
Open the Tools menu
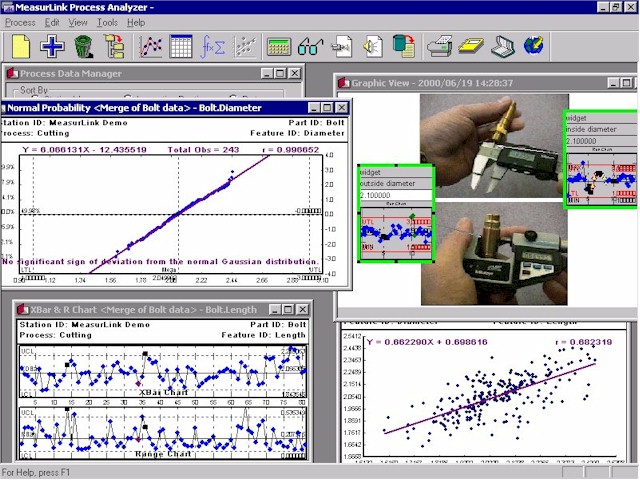tap(107, 22)
